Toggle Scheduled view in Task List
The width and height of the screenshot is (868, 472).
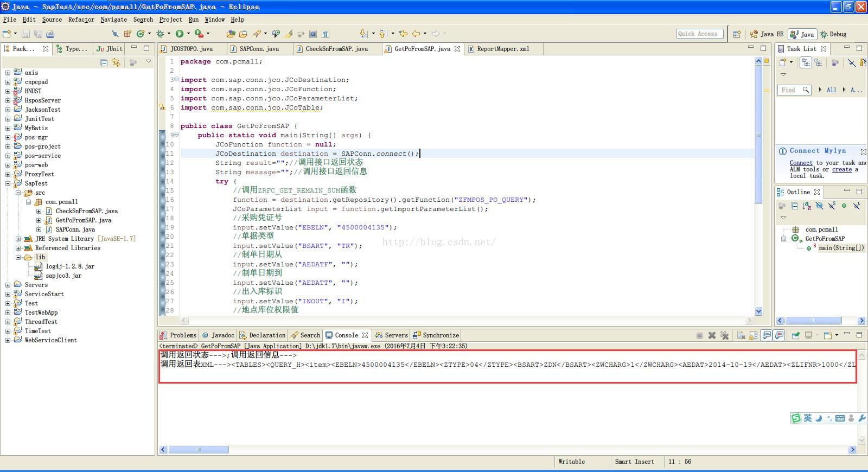(818, 62)
